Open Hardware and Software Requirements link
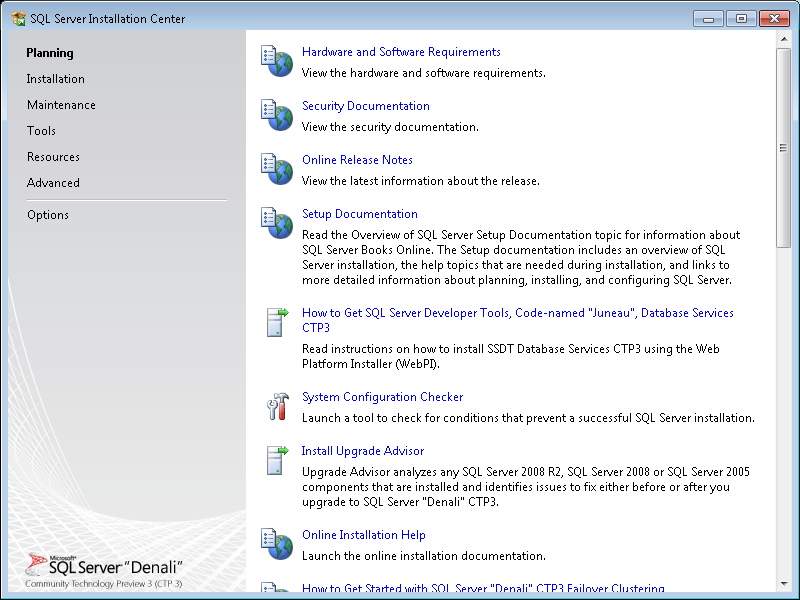Image resolution: width=800 pixels, height=600 pixels. pyautogui.click(x=401, y=52)
